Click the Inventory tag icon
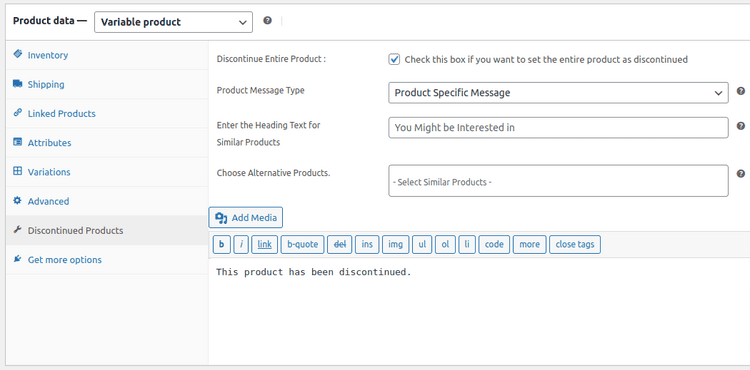 coord(18,54)
